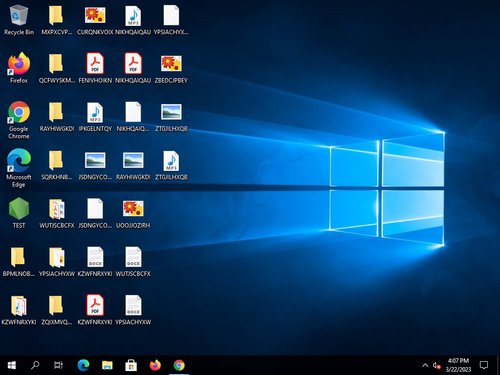Select the IPKGELNTQY MP3 file
The width and height of the screenshot is (500, 375).
(x=95, y=116)
